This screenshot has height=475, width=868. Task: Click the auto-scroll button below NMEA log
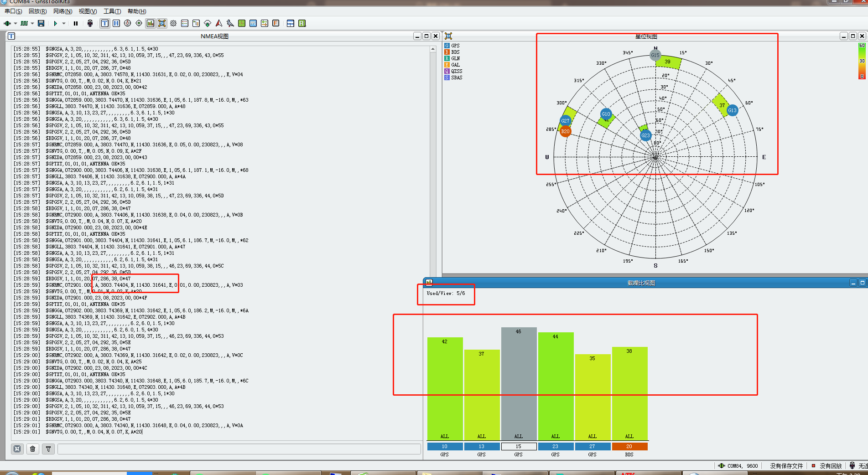(x=17, y=449)
